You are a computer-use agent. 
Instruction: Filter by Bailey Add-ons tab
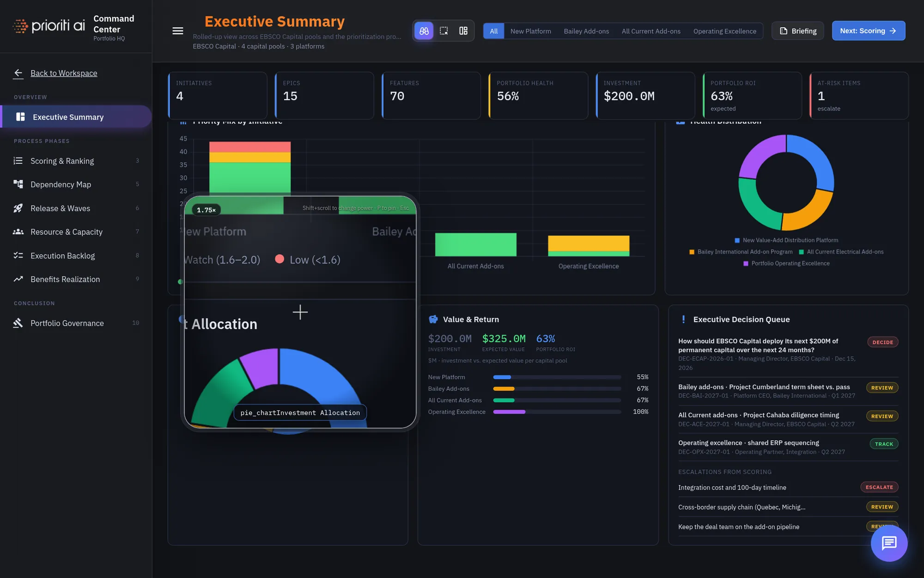point(586,31)
